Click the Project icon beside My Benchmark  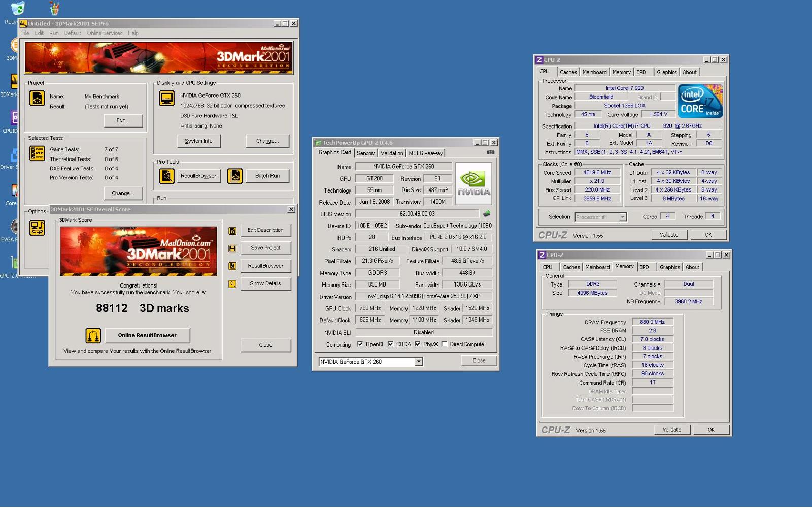coord(37,98)
